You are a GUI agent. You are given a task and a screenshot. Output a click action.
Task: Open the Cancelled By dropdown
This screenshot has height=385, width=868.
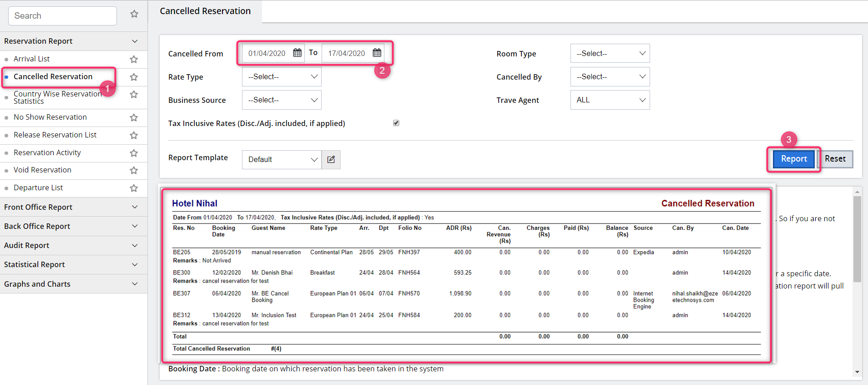coord(610,76)
